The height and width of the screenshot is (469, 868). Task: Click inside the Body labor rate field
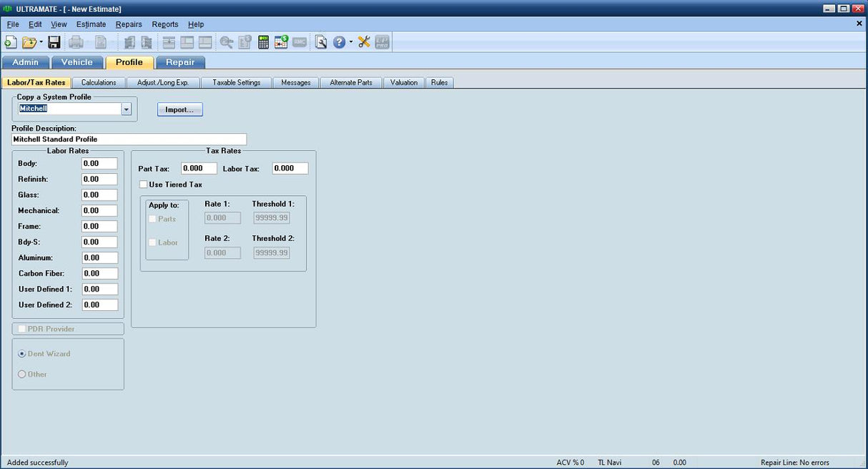point(99,163)
